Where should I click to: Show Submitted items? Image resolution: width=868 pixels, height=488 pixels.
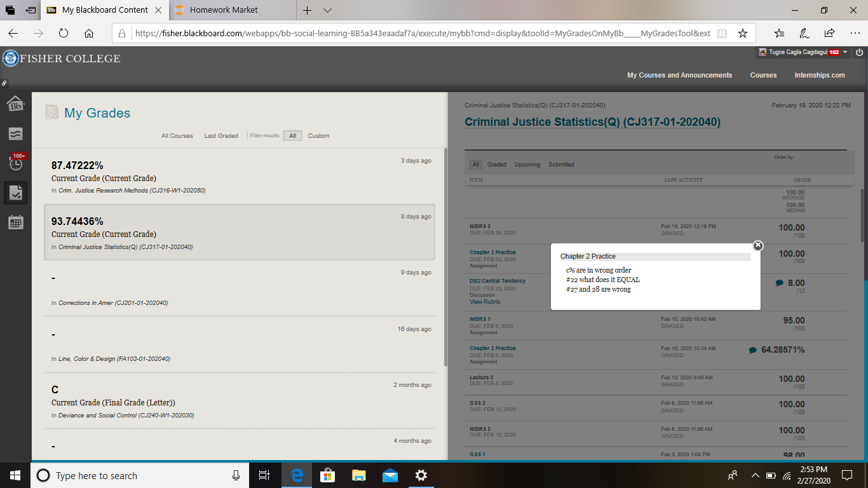click(561, 165)
